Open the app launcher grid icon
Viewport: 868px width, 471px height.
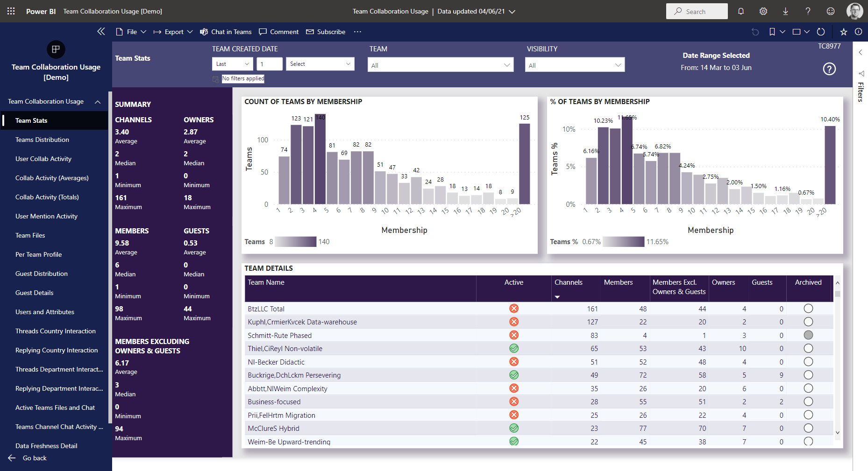coord(11,11)
